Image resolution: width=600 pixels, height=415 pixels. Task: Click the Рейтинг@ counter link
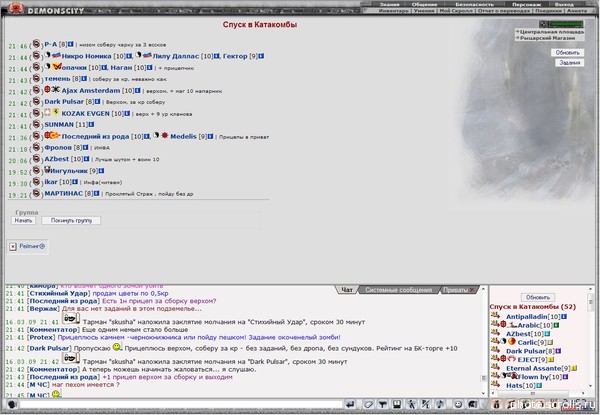pyautogui.click(x=32, y=246)
